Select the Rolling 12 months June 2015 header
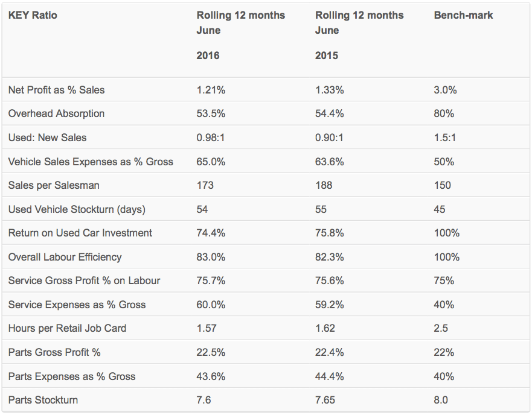Viewport: 532px width, 415px height. (x=359, y=35)
